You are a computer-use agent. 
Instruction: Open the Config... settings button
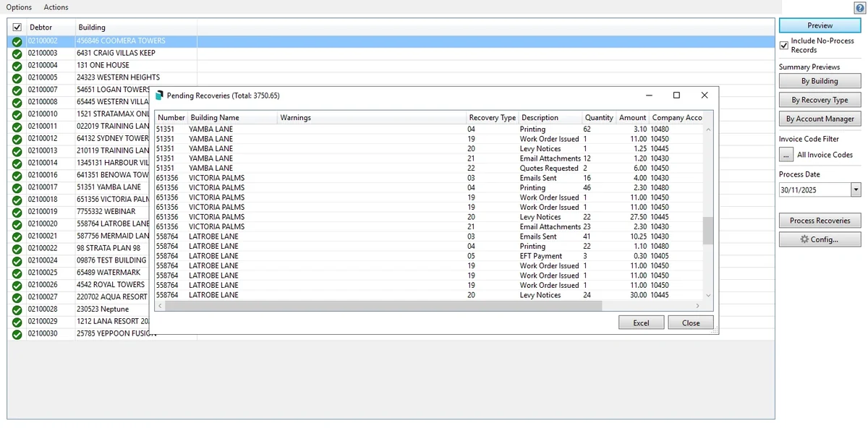(x=820, y=239)
